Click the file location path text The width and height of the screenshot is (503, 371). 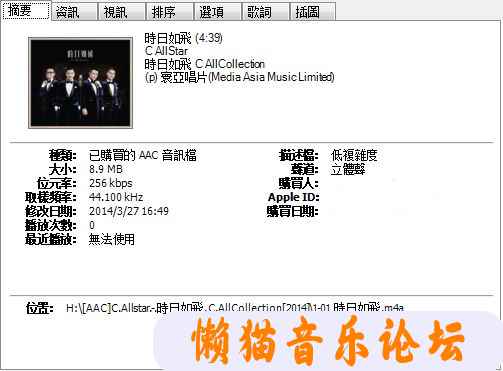coord(235,308)
